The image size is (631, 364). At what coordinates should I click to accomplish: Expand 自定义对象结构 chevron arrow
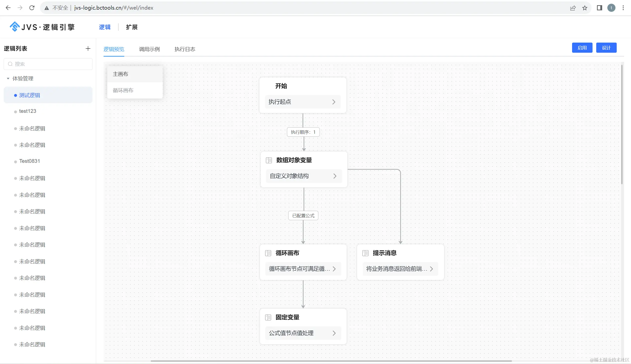click(335, 176)
